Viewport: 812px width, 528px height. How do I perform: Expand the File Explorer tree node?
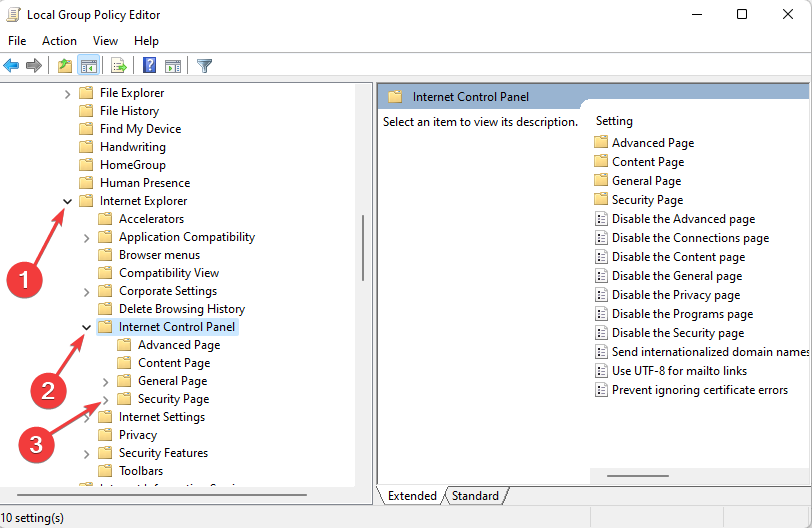pos(67,94)
